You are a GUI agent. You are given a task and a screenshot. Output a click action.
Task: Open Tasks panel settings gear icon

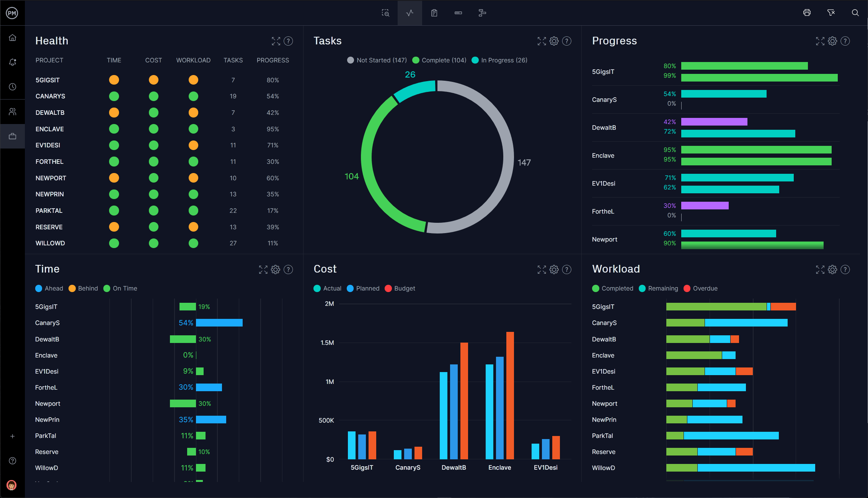[x=554, y=41]
